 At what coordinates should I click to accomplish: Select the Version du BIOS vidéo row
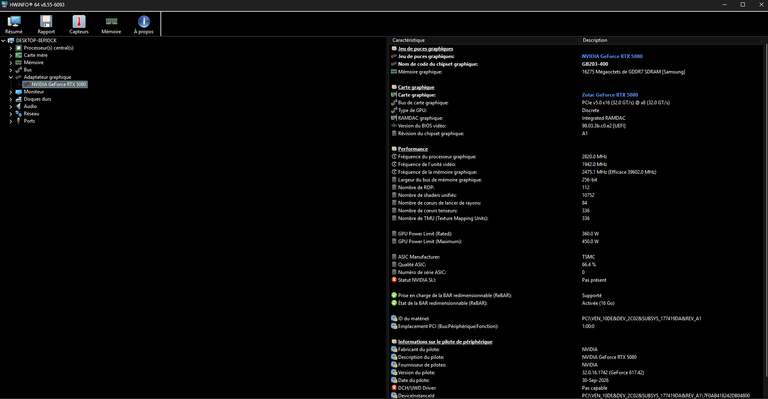[576, 126]
